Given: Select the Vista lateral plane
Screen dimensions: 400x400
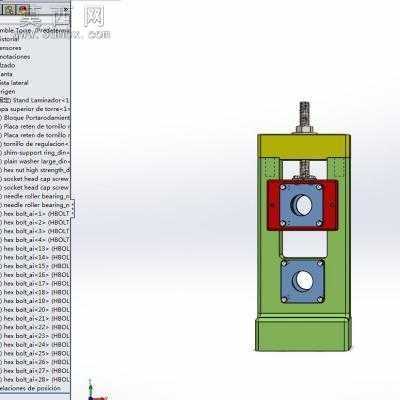Looking at the screenshot, I should click(x=14, y=83).
